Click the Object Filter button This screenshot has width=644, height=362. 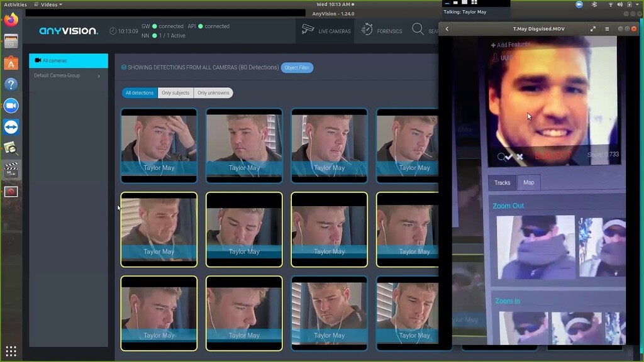point(297,68)
